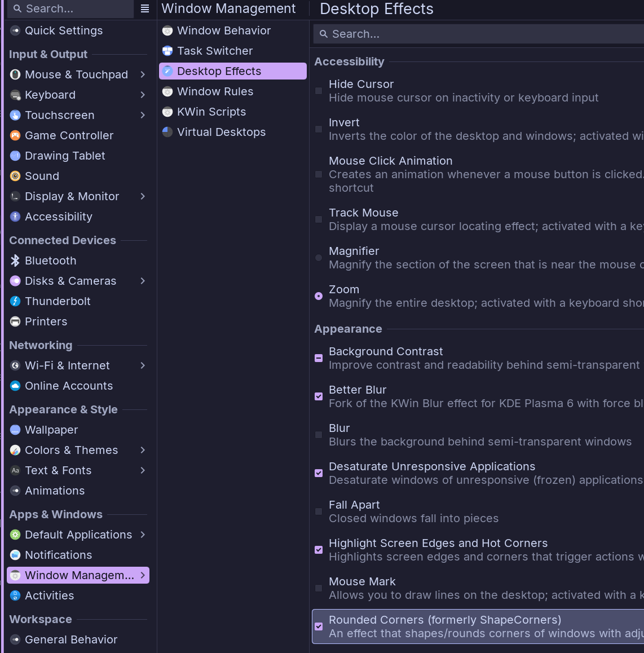This screenshot has width=644, height=653.
Task: Disable the Better Blur checkbox
Action: tap(319, 396)
